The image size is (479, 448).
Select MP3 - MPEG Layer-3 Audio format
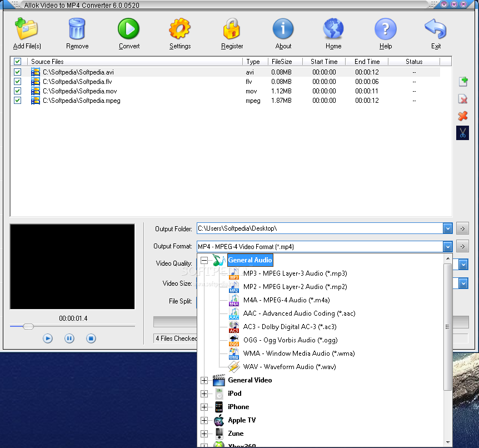[295, 273]
